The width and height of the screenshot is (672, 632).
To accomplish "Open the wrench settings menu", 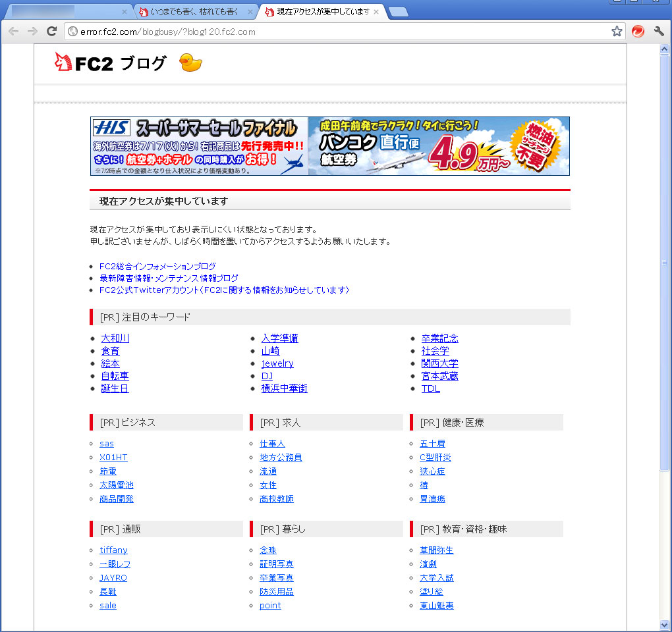I will pos(658,32).
